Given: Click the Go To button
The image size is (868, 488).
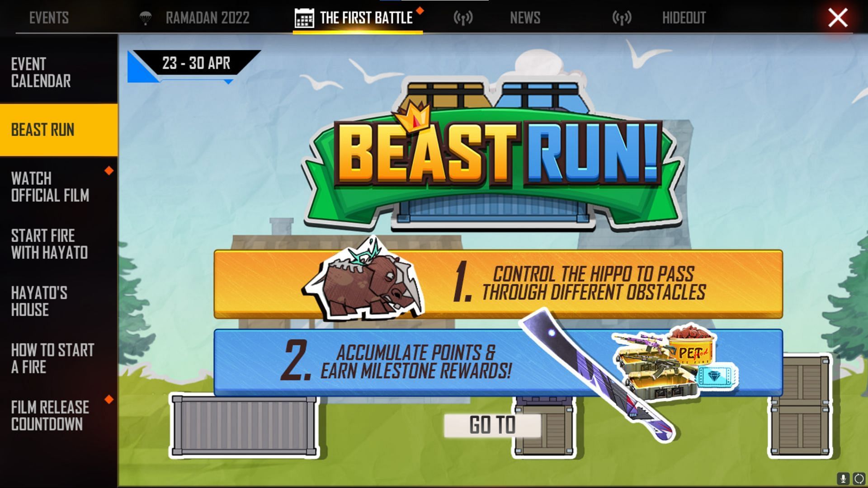Looking at the screenshot, I should 492,425.
